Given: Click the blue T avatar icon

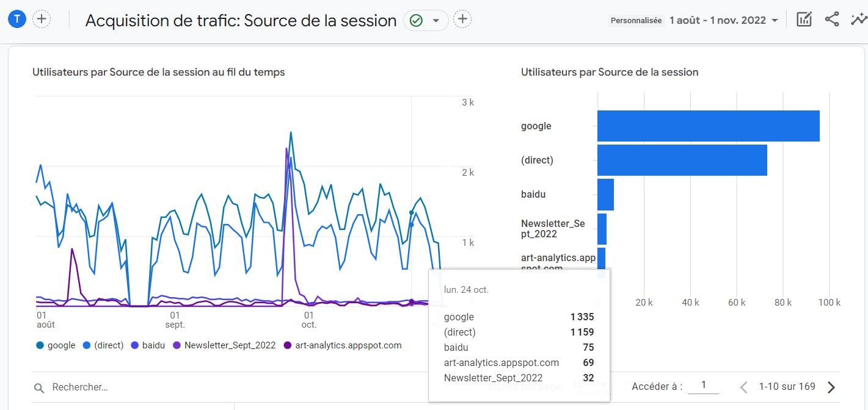Looking at the screenshot, I should (x=16, y=19).
